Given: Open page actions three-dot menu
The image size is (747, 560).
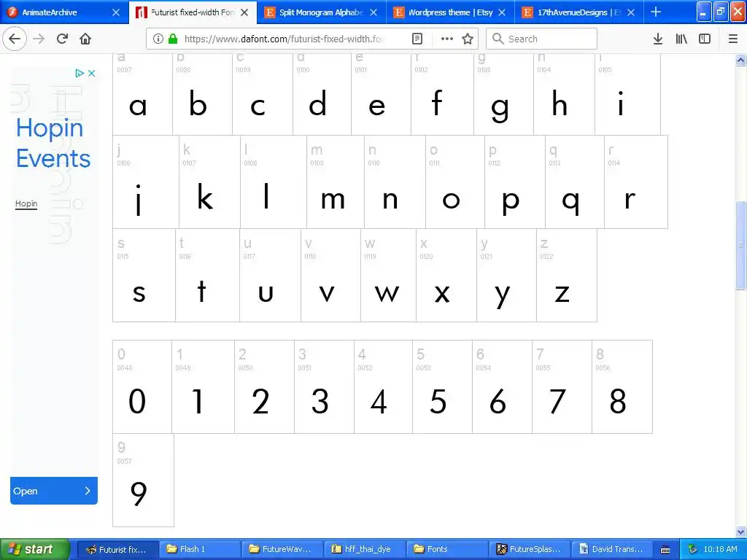Looking at the screenshot, I should (x=447, y=39).
